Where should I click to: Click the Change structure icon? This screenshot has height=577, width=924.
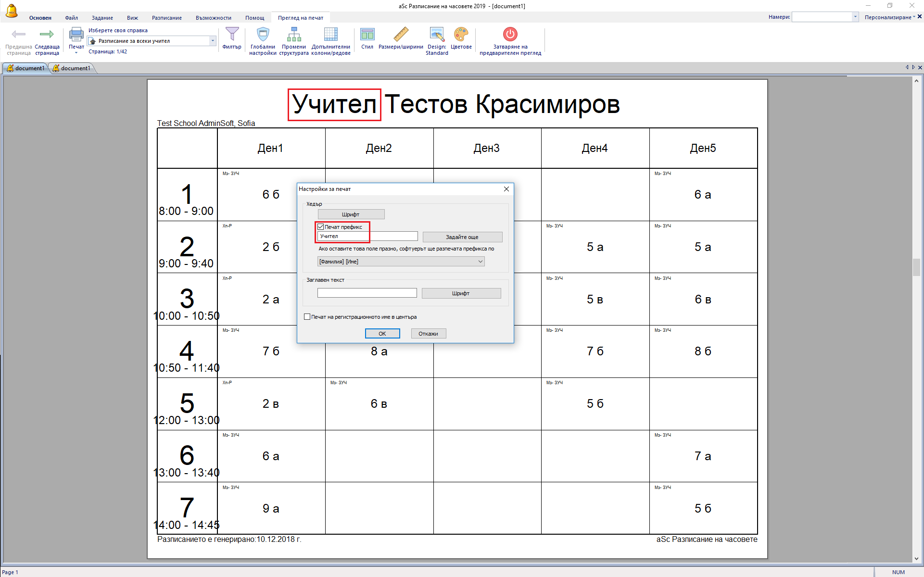coord(293,35)
